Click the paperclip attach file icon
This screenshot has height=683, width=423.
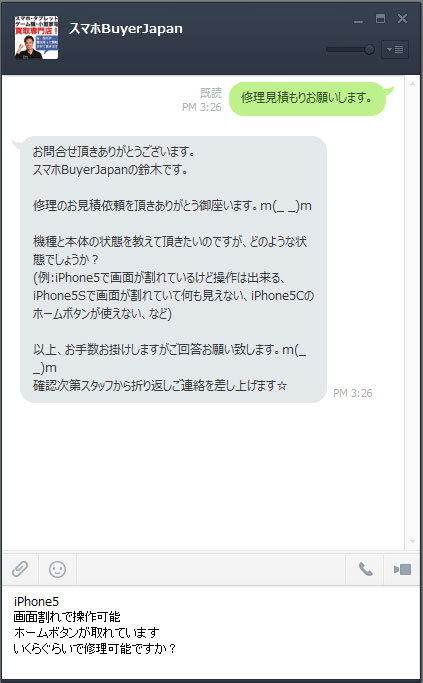tap(20, 569)
